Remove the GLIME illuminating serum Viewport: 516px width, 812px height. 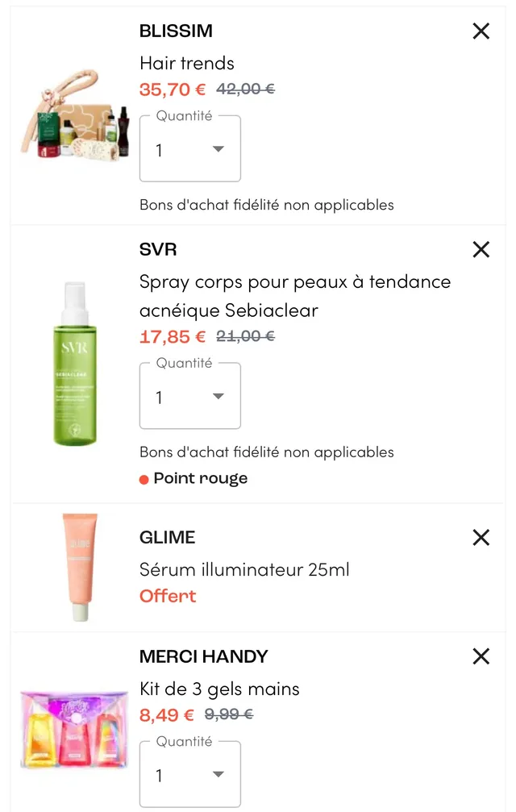(481, 537)
